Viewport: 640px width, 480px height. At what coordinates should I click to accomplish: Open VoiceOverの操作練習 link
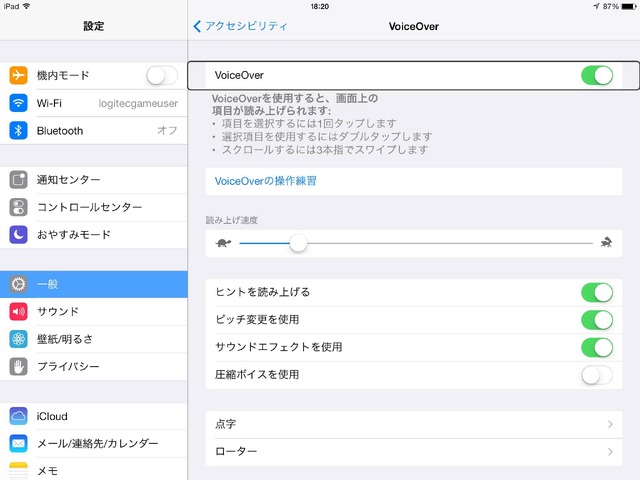(x=414, y=181)
